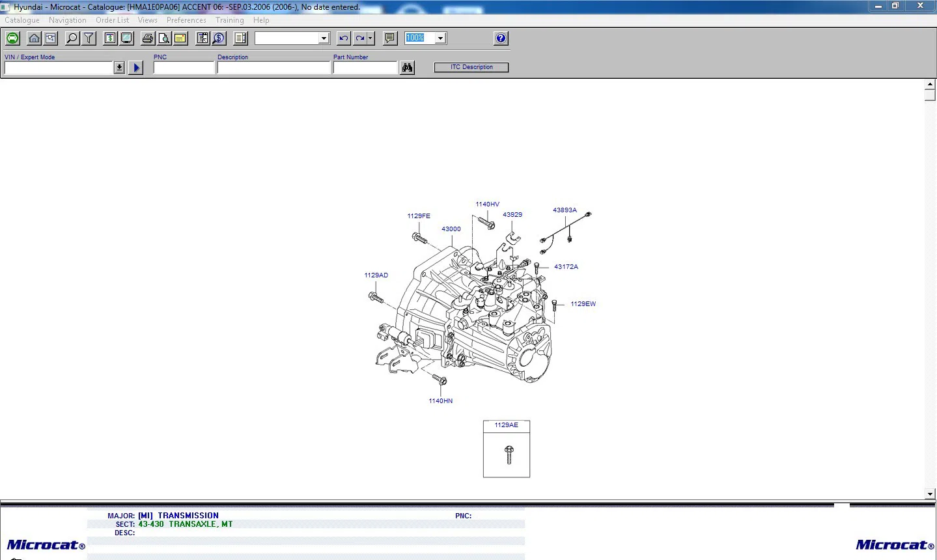Screen dimensions: 937x560
Task: Open the Preferences menu
Action: coord(186,20)
